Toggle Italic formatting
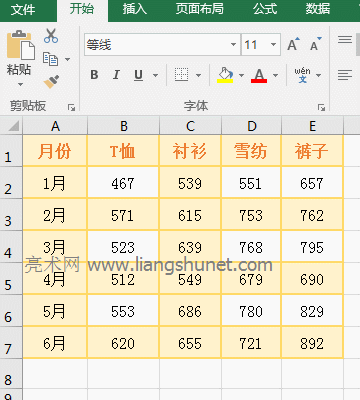The height and width of the screenshot is (400, 360). coord(116,75)
